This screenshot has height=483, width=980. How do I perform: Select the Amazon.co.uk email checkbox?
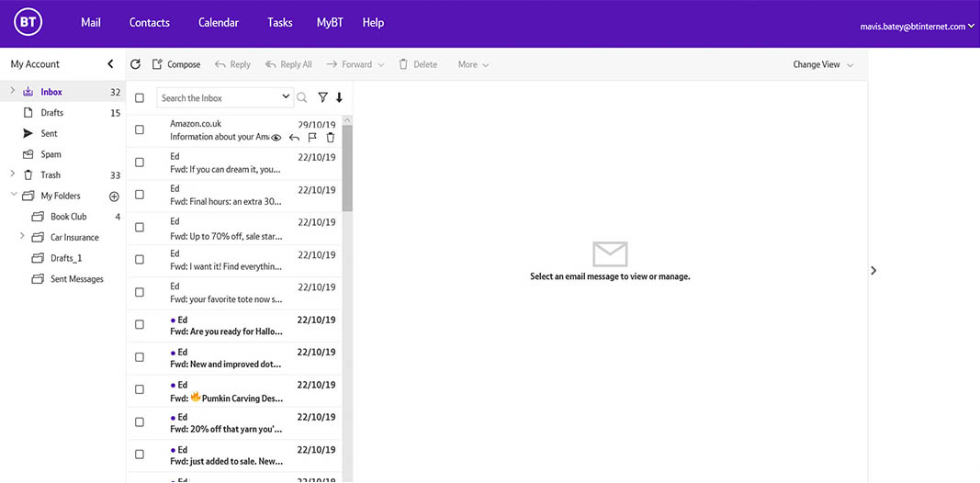click(x=140, y=130)
